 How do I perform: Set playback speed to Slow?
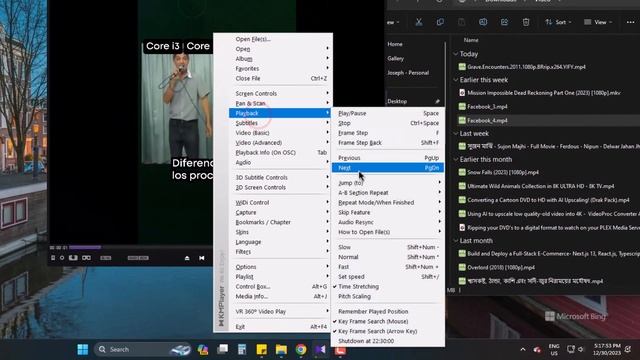(388, 247)
